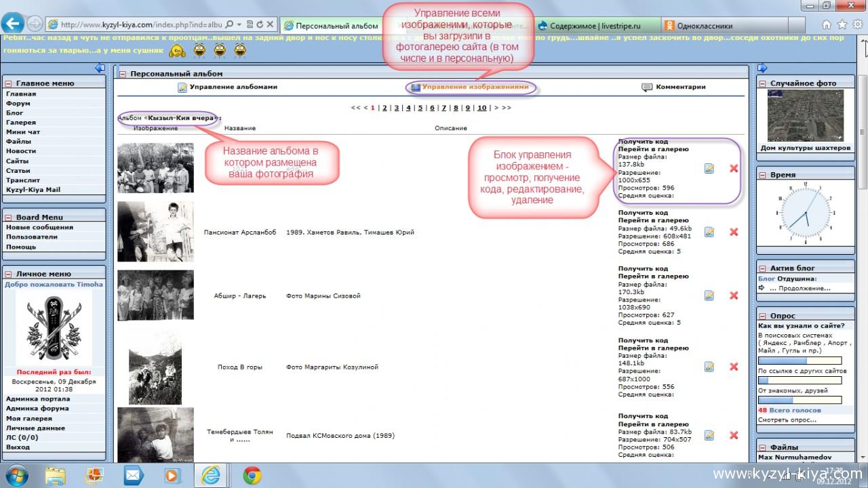Click the browser Home icon

826,24
